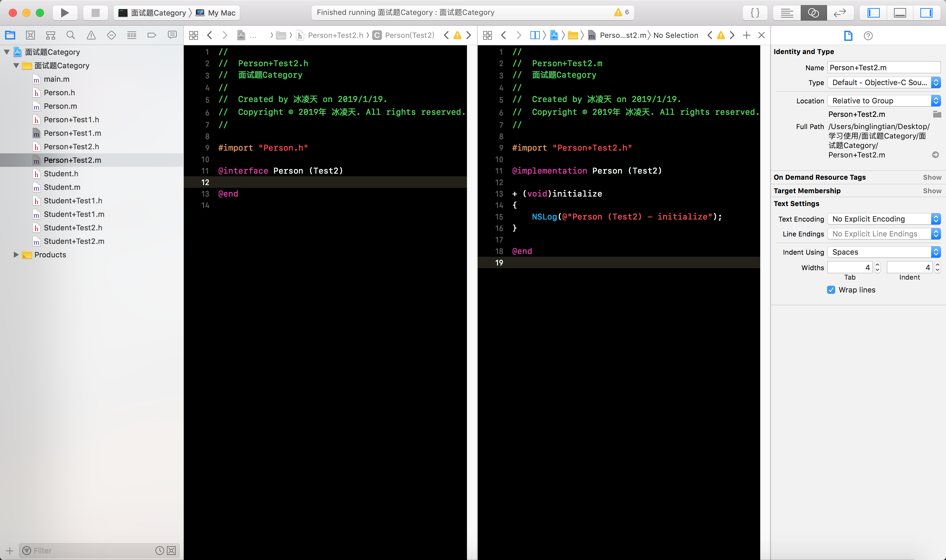Click the Filter field in navigator
Image resolution: width=946 pixels, height=560 pixels.
coord(91,550)
